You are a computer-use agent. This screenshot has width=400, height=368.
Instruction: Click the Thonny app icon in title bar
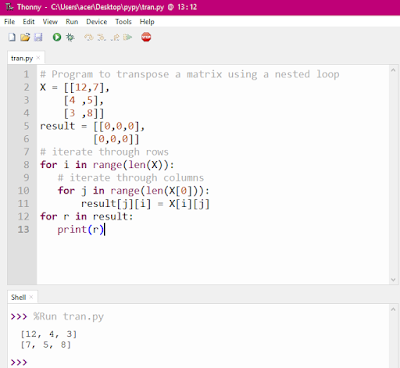click(10, 7)
